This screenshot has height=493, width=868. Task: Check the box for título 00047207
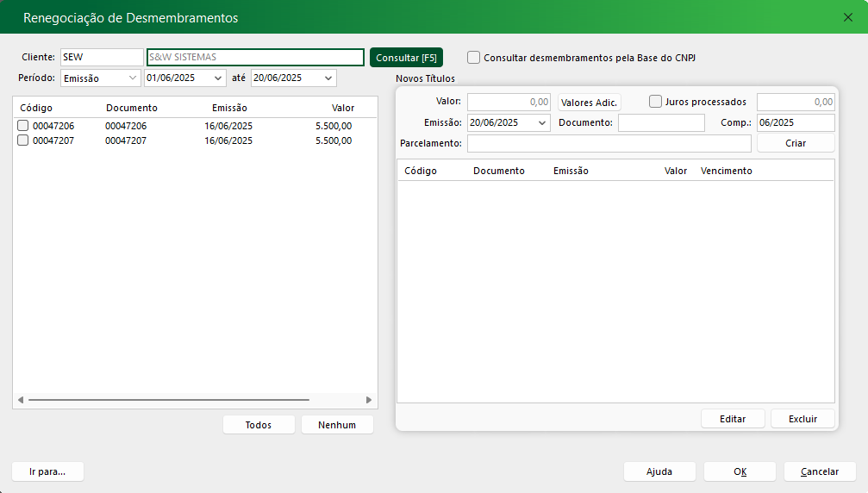(23, 140)
